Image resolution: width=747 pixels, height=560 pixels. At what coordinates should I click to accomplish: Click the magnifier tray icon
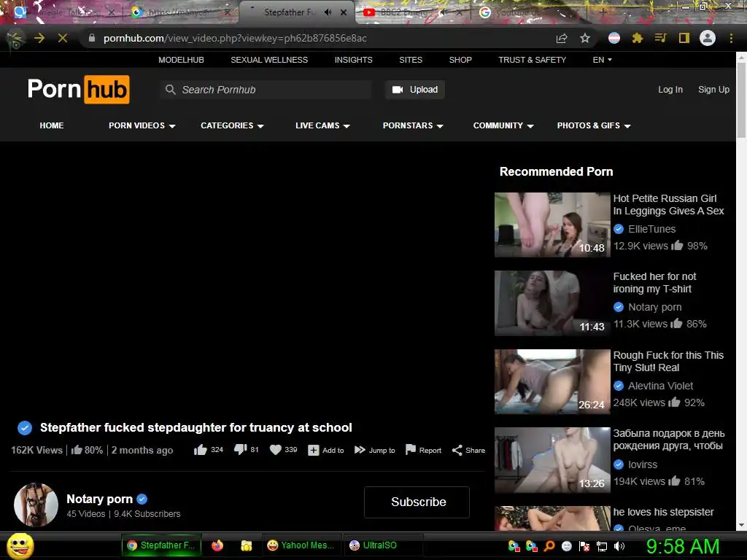tap(549, 546)
